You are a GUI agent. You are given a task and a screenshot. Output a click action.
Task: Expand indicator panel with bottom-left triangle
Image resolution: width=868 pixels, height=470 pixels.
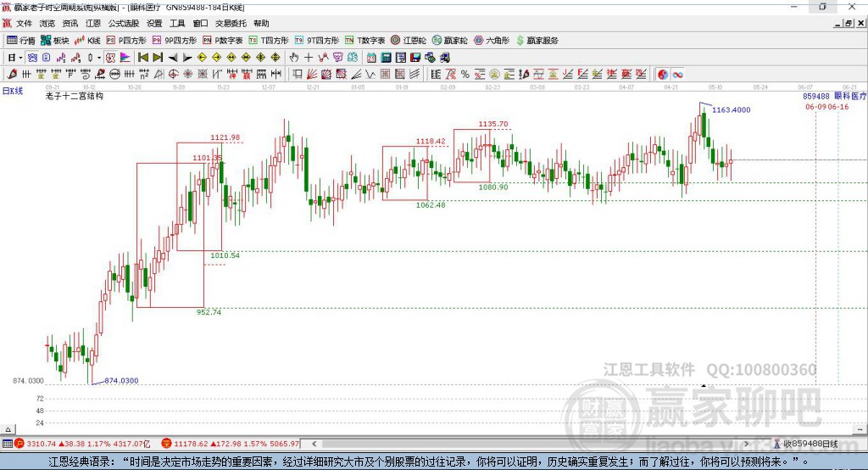coord(8,429)
